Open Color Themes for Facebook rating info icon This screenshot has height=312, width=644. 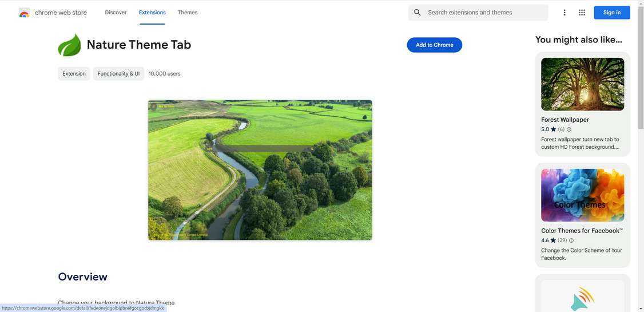pos(571,240)
